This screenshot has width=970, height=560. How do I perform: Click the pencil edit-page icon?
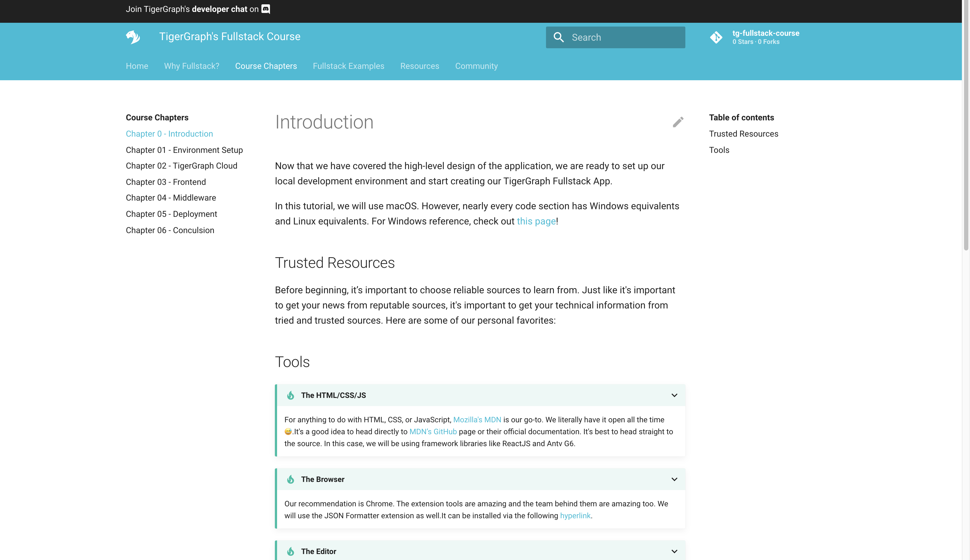pyautogui.click(x=678, y=122)
